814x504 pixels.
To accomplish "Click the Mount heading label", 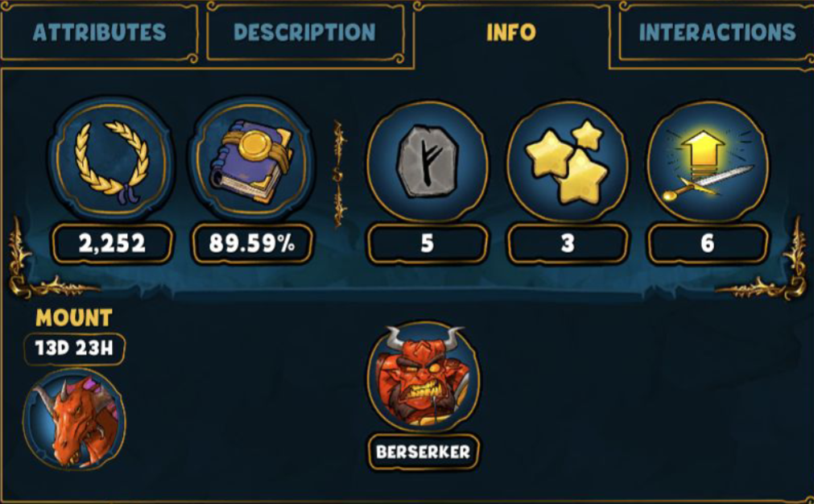I will (x=74, y=318).
